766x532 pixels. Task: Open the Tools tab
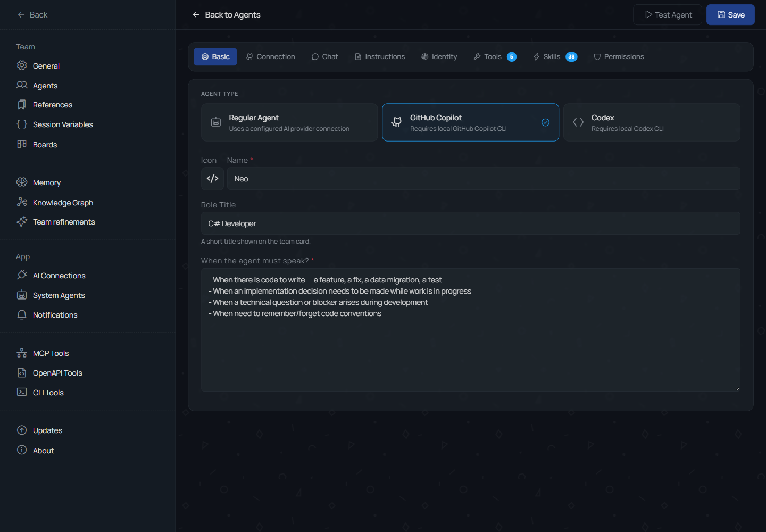tap(495, 57)
